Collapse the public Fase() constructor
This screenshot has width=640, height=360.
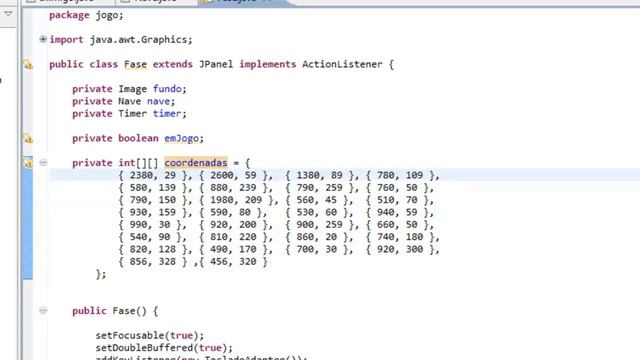43,311
